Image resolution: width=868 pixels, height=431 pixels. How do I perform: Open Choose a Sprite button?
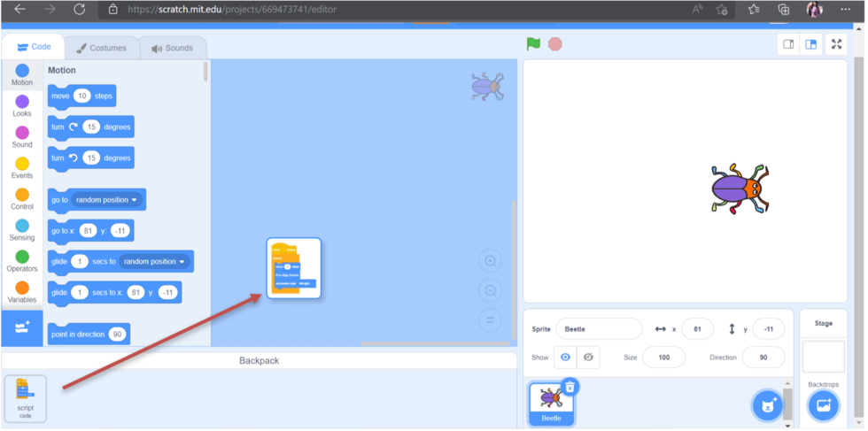point(767,406)
